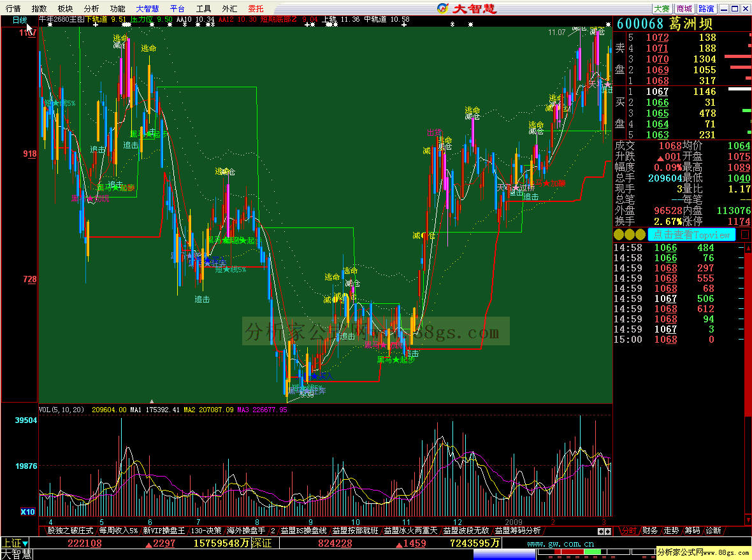Click the 大智慧 status bar label
This screenshot has height=560, width=752.
coord(17,554)
